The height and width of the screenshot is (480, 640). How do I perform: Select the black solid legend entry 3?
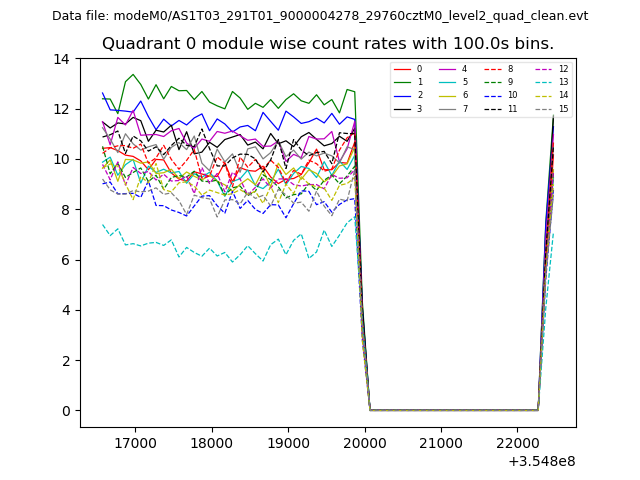coord(408,108)
